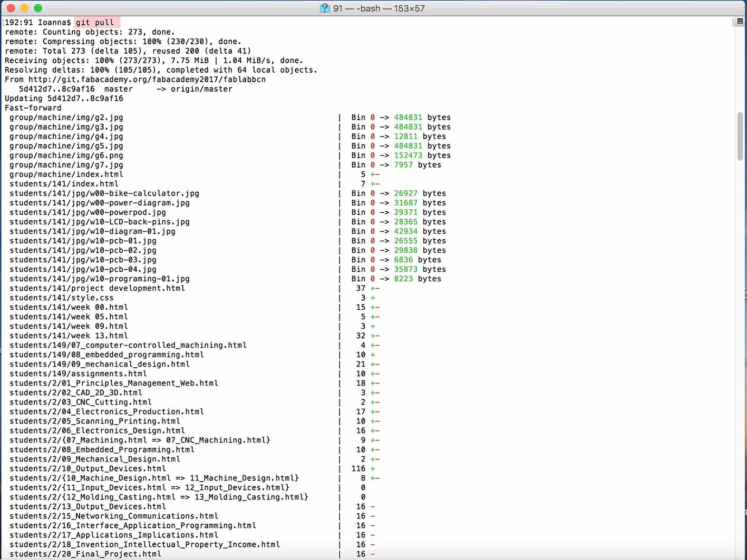
Task: Click the "w10-pcb-03.jpg" file path
Action: click(83, 259)
